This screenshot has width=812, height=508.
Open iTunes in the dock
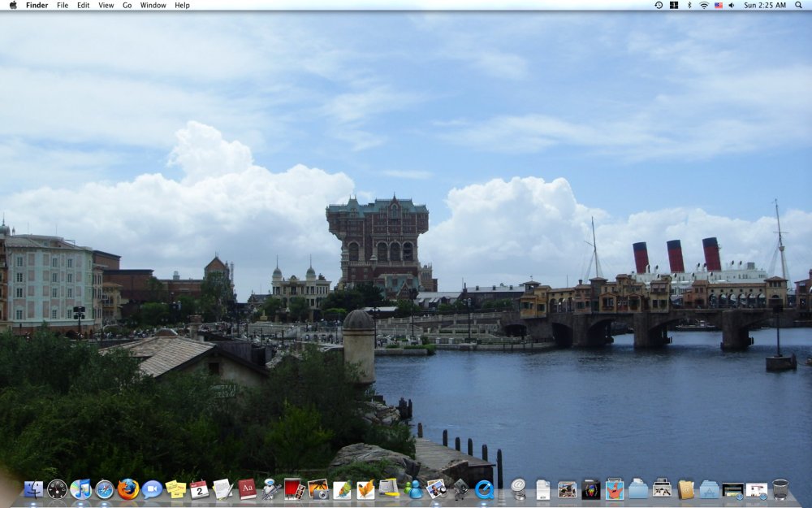coord(80,489)
